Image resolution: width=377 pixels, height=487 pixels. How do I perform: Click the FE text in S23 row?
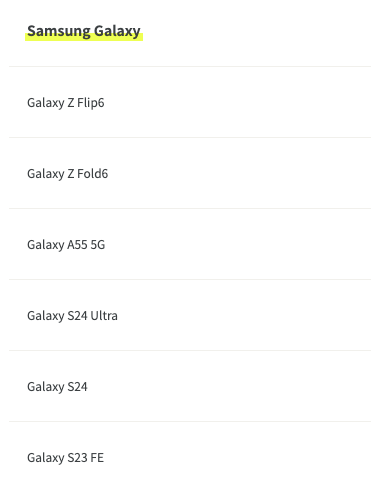97,458
